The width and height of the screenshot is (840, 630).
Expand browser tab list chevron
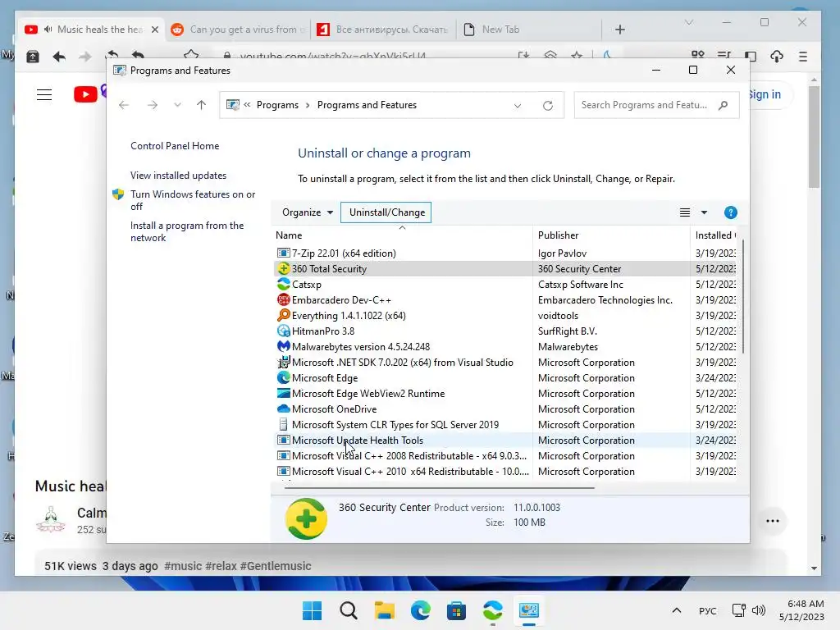[689, 22]
